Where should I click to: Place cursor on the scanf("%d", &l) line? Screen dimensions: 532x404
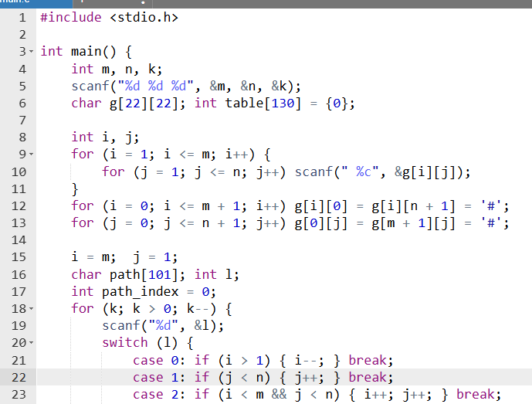point(163,326)
